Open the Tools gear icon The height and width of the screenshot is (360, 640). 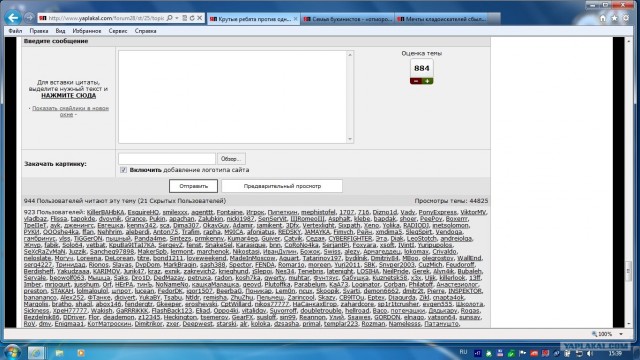(x=626, y=18)
